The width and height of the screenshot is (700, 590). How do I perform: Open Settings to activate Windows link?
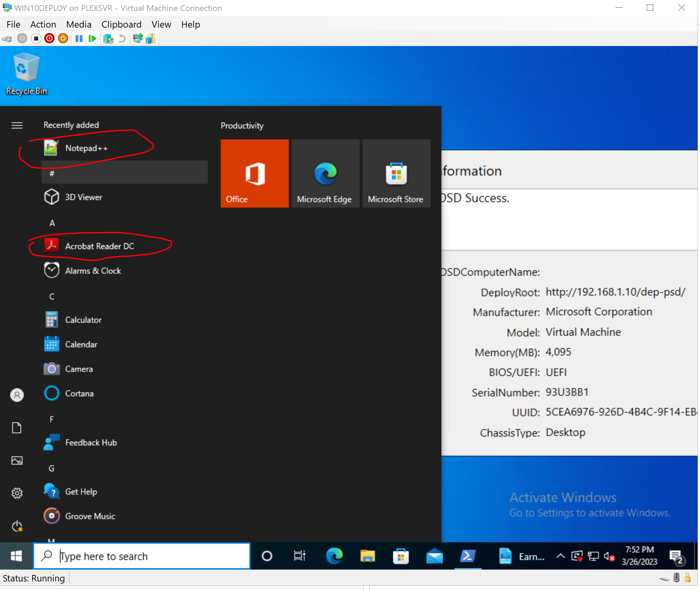click(589, 513)
